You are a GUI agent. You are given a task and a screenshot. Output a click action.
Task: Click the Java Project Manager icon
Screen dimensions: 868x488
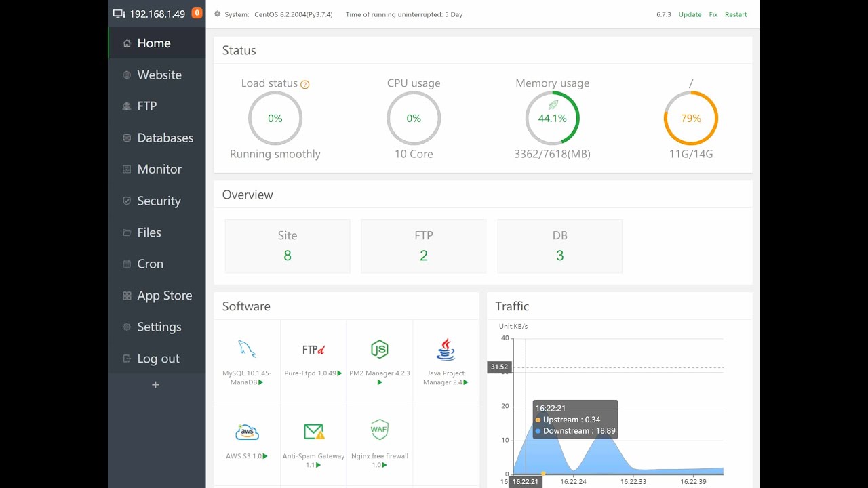[446, 349]
